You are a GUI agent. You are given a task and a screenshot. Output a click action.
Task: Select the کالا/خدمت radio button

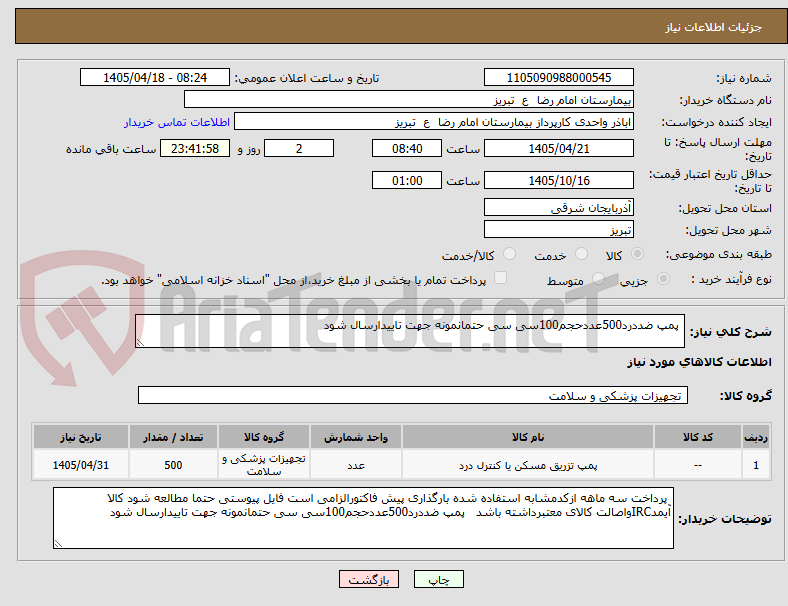point(510,254)
